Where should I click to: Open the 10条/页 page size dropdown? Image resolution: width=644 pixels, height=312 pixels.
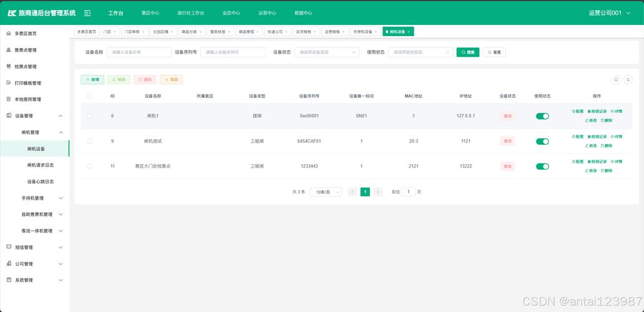[x=326, y=192]
